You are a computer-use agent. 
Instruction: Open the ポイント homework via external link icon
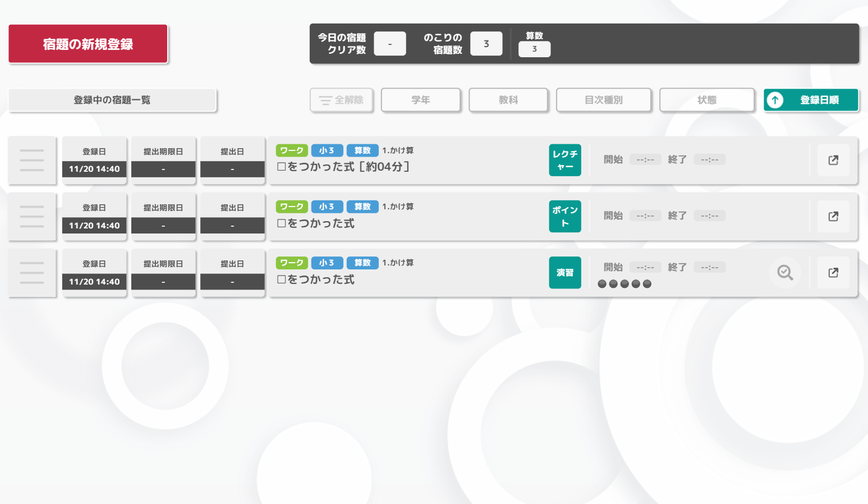pos(833,217)
